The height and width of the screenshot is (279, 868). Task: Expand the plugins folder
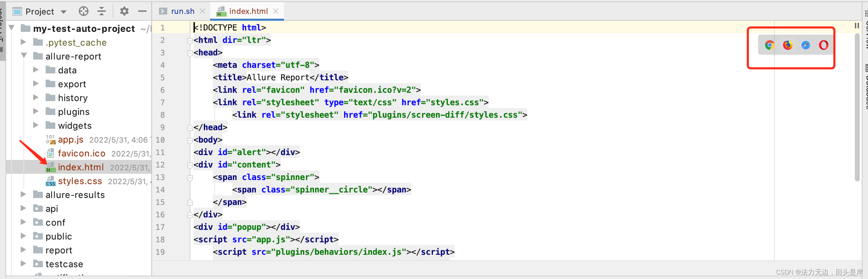click(x=36, y=111)
